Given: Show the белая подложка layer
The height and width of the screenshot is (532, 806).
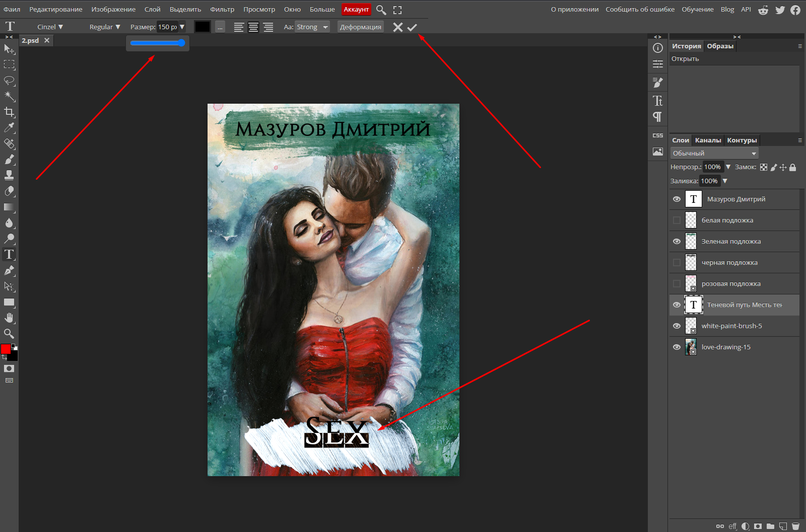Looking at the screenshot, I should 677,220.
